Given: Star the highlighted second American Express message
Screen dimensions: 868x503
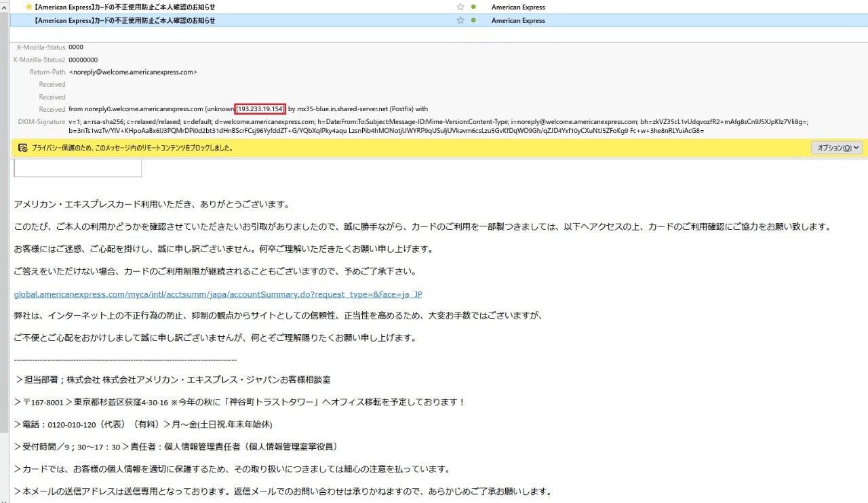Looking at the screenshot, I should pos(460,20).
